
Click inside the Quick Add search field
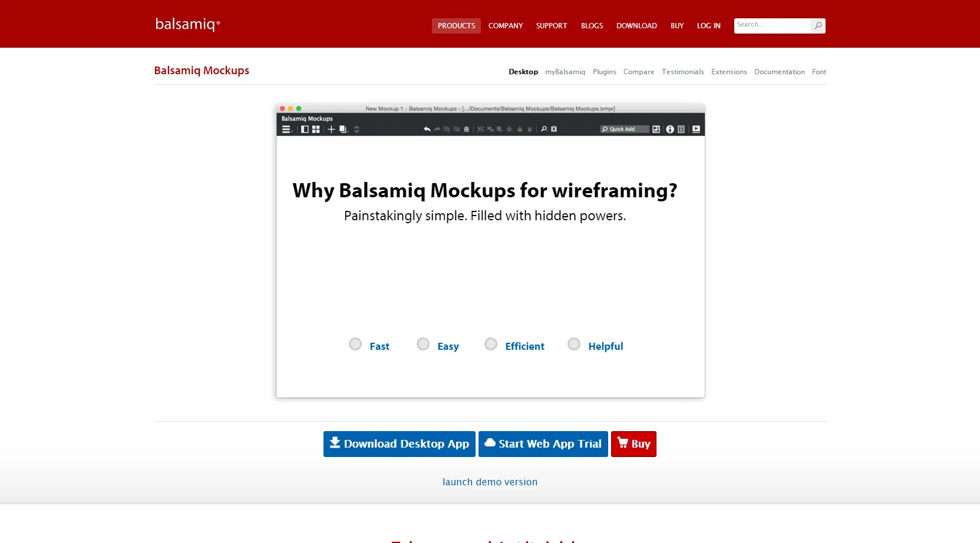625,129
